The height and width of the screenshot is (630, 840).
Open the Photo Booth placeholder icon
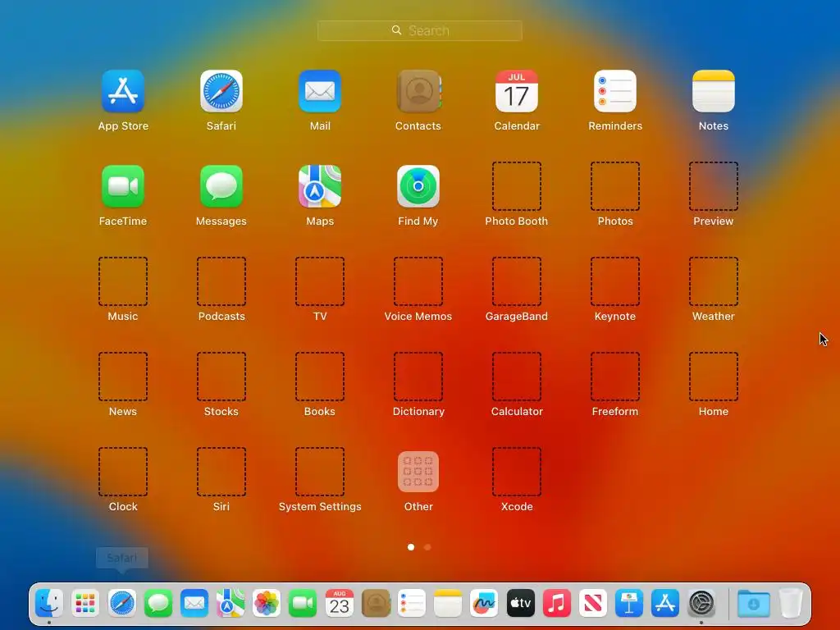point(517,186)
